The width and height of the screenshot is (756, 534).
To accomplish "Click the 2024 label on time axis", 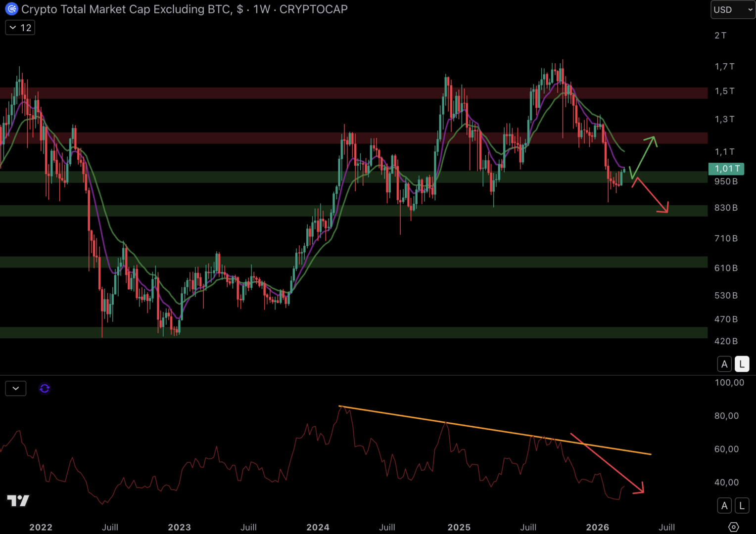I will 318,527.
